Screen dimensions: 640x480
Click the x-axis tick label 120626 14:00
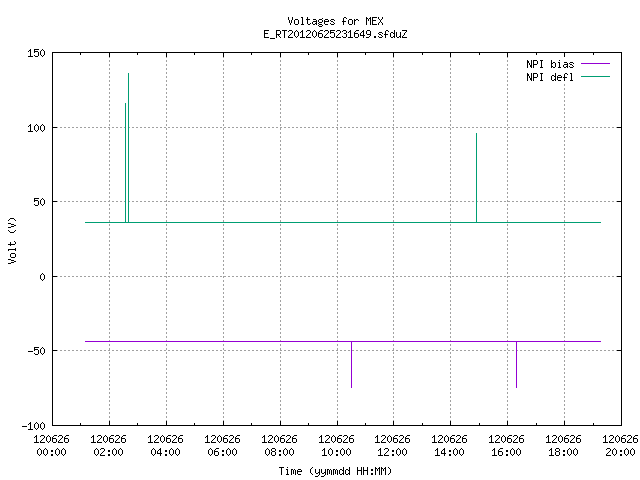[x=449, y=446]
